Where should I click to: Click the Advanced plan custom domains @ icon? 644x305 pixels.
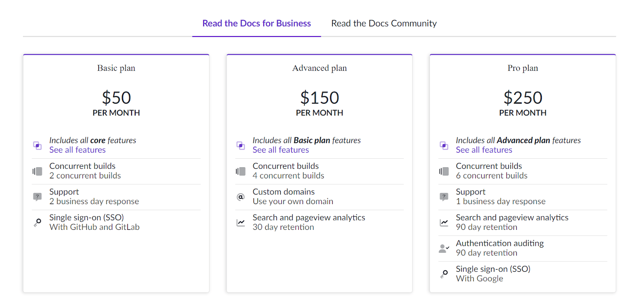[241, 197]
